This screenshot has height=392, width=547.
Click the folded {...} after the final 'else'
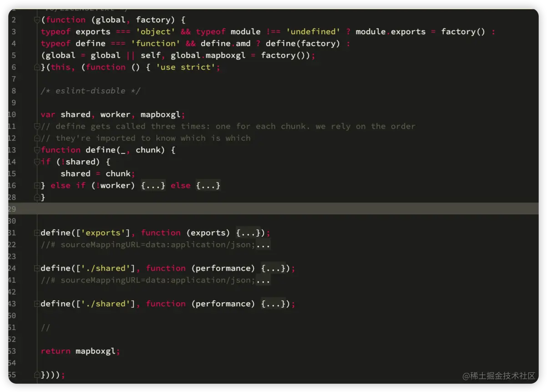click(x=208, y=185)
